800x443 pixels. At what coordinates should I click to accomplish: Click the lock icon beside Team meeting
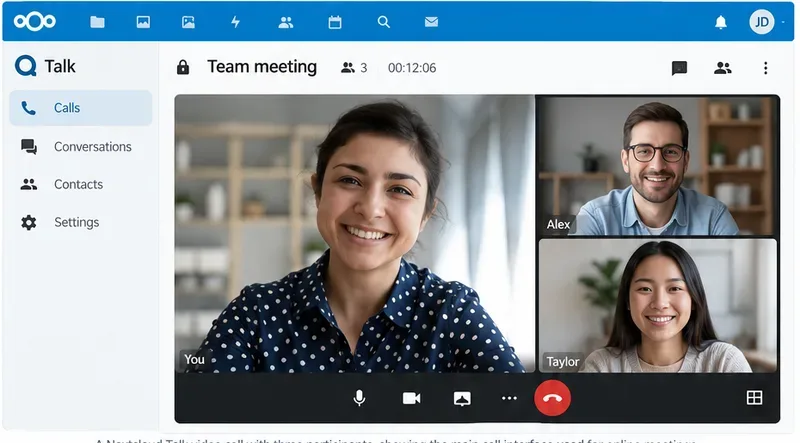click(x=183, y=67)
